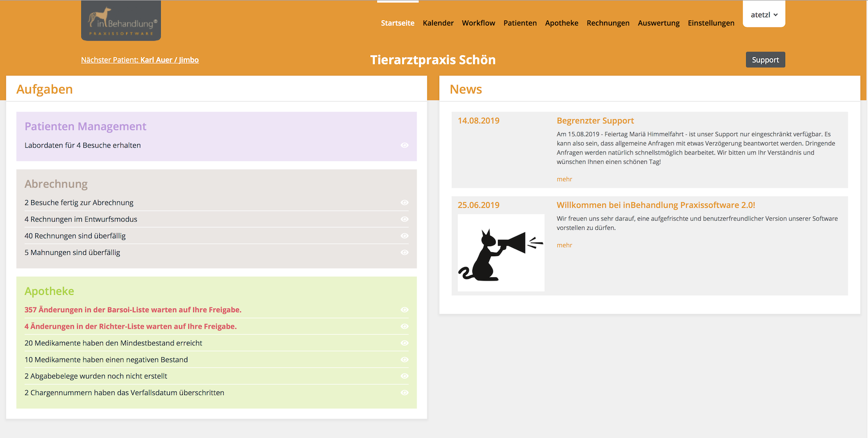Open Einstellungen in the top menu
This screenshot has width=868, height=438.
pyautogui.click(x=711, y=23)
